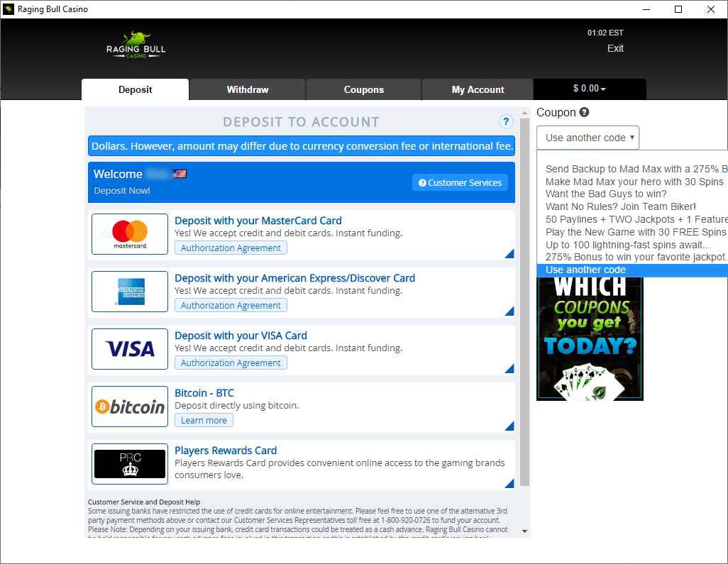The image size is (728, 564).
Task: Expand the MasterCard deposit corner arrow
Action: point(509,253)
